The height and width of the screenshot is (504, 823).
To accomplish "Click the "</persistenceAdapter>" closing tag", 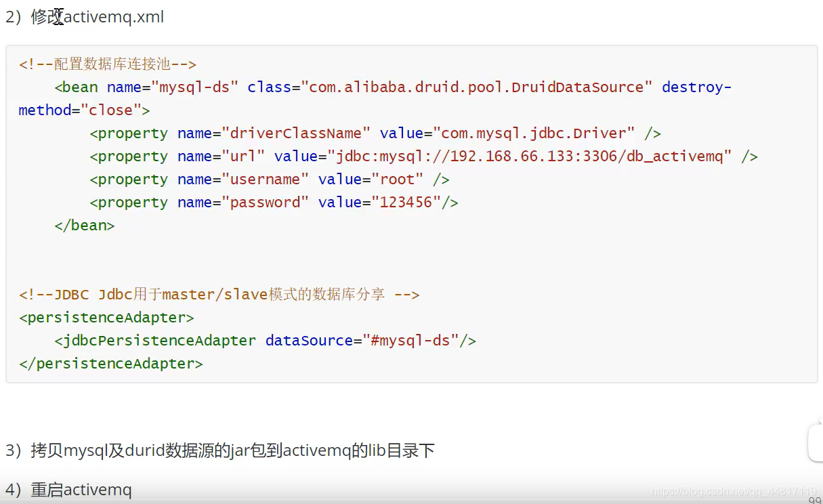I will 110,363.
